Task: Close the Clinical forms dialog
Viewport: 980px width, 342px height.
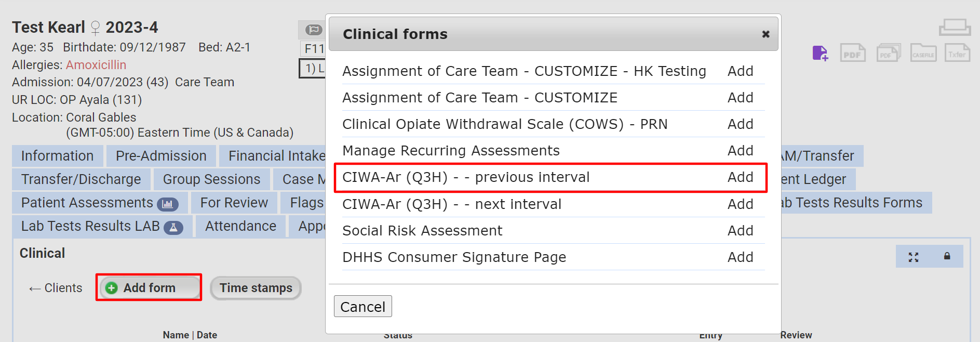Action: click(x=766, y=34)
